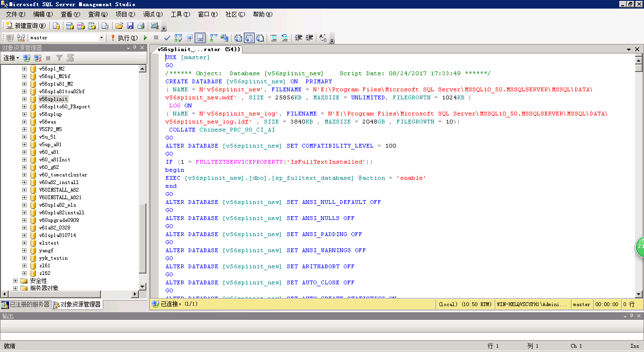The image size is (644, 352).
Task: Click the 执行 (Execute) query button
Action: 124,38
